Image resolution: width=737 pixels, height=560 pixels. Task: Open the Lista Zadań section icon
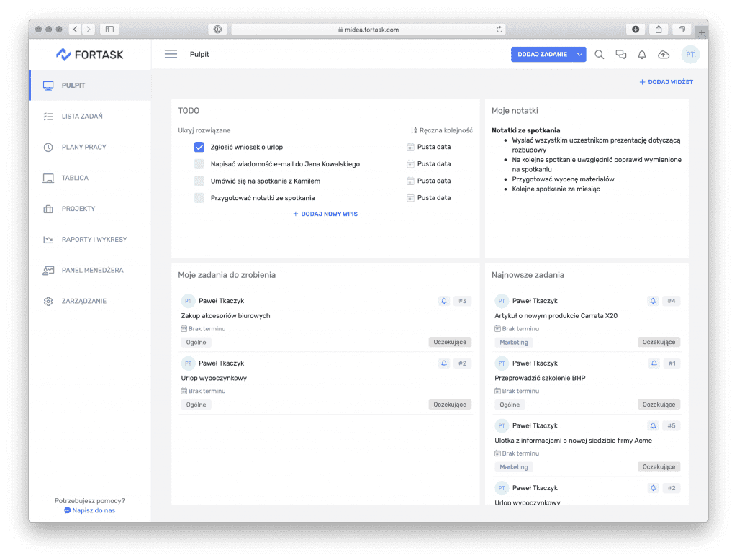tap(46, 116)
